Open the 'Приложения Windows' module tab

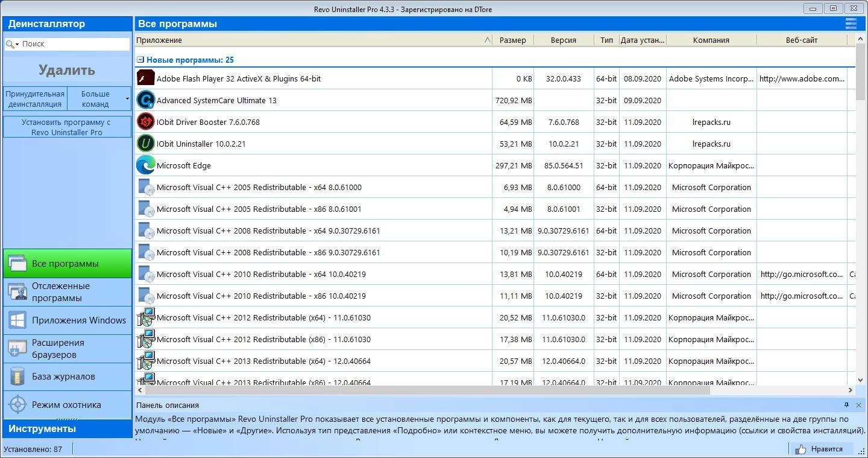(x=68, y=320)
